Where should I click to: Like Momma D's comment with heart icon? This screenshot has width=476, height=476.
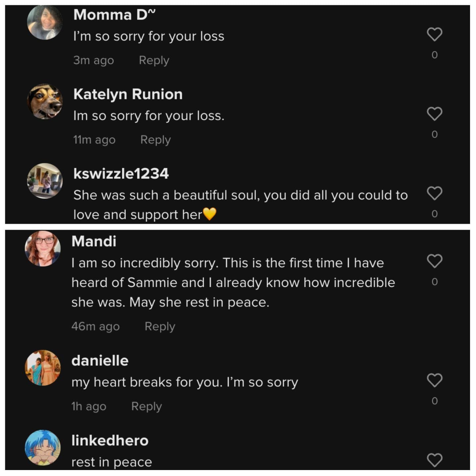tap(434, 34)
